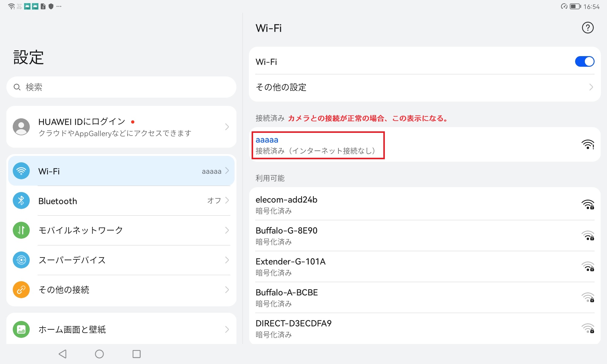607x364 pixels.
Task: Connect to Buffalo-A-BCBE network
Action: click(x=425, y=298)
